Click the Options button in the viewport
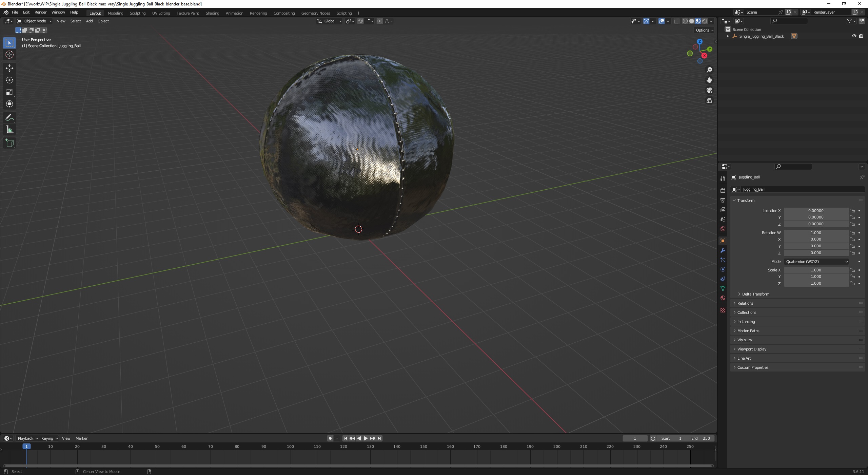This screenshot has width=868, height=475. 704,30
